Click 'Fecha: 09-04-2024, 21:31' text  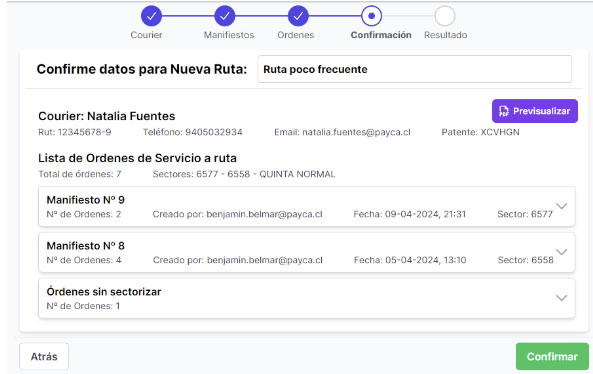[410, 214]
